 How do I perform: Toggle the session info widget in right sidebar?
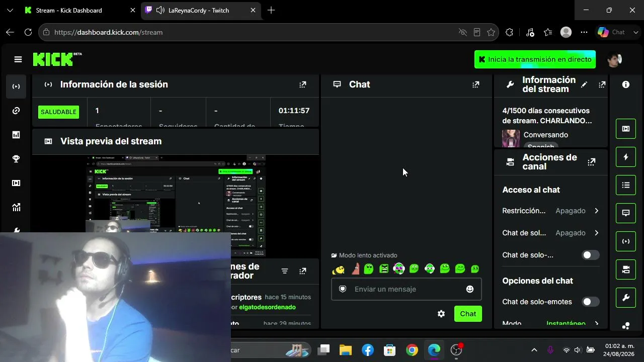626,241
